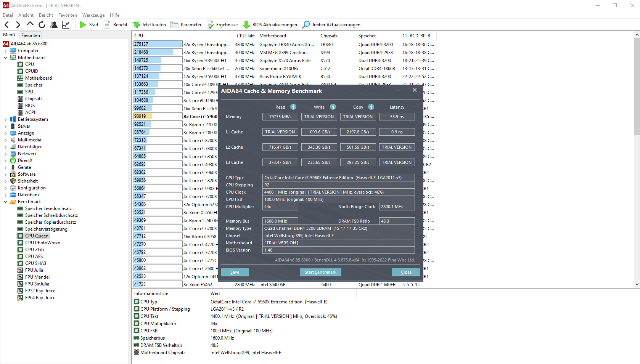Image resolution: width=640 pixels, height=364 pixels.
Task: Select the CPU PhotoWorxx benchmark
Action: pyautogui.click(x=42, y=243)
